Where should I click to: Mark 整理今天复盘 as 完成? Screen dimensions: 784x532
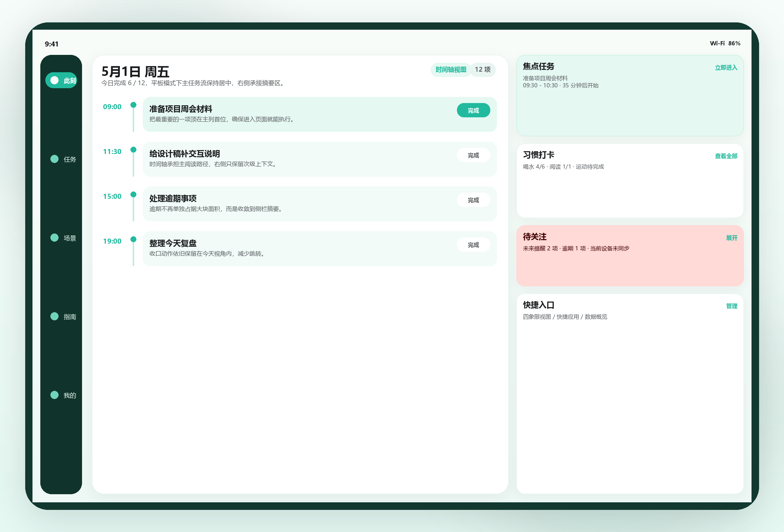point(473,245)
